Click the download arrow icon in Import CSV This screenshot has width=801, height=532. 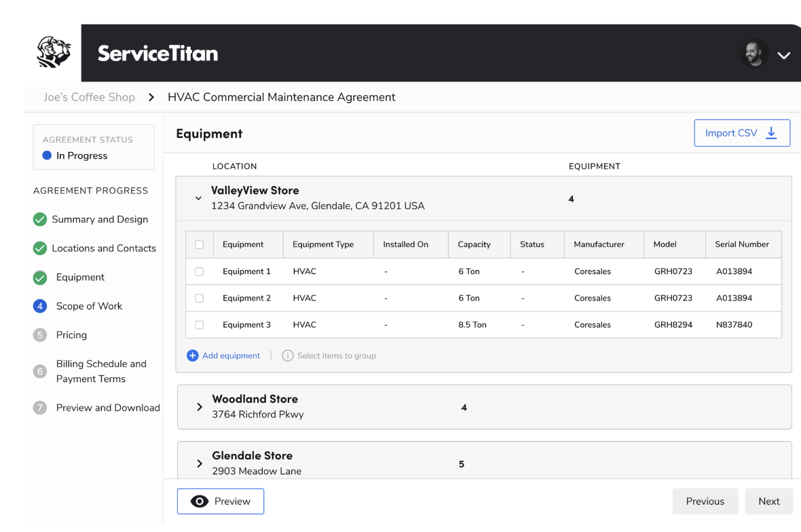[771, 133]
